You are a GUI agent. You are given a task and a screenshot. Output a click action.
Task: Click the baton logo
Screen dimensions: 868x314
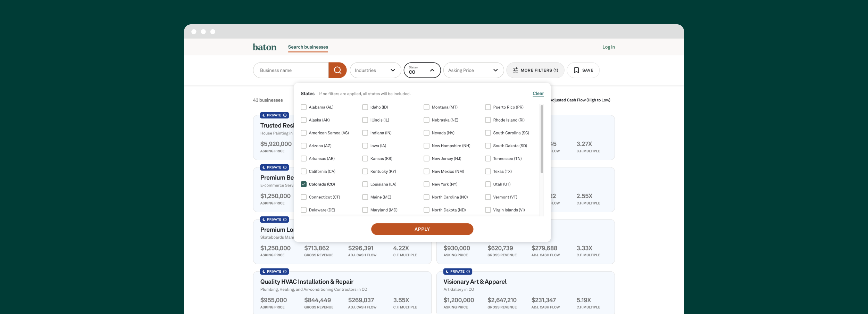tap(265, 47)
